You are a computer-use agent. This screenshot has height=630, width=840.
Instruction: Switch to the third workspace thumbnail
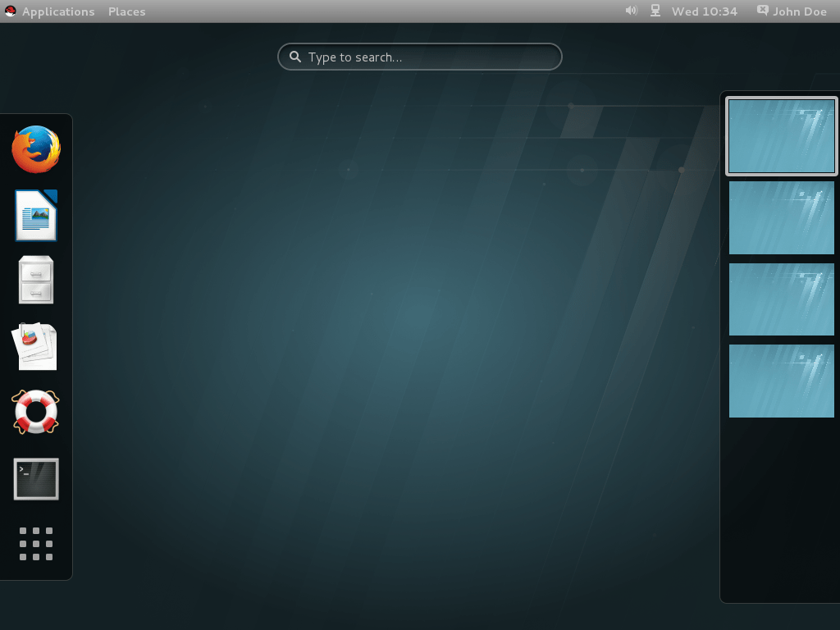tap(781, 299)
